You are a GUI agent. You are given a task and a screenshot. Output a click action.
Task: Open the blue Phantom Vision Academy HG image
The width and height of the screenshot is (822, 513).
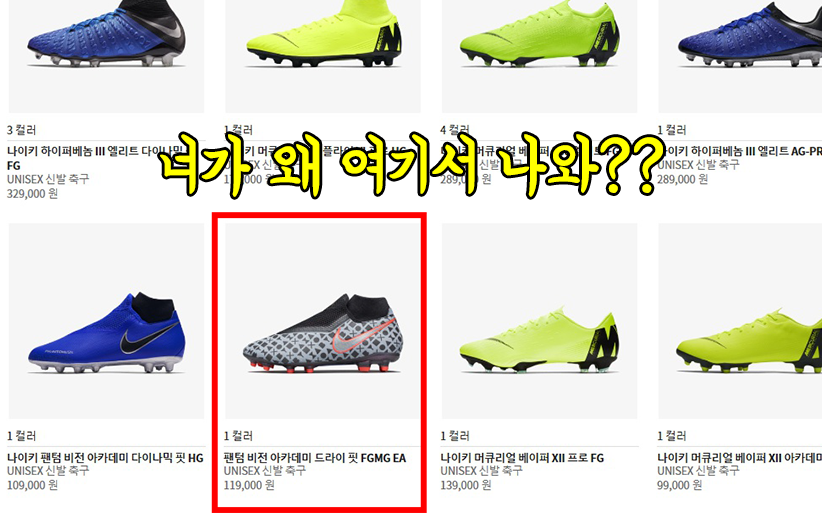click(106, 321)
